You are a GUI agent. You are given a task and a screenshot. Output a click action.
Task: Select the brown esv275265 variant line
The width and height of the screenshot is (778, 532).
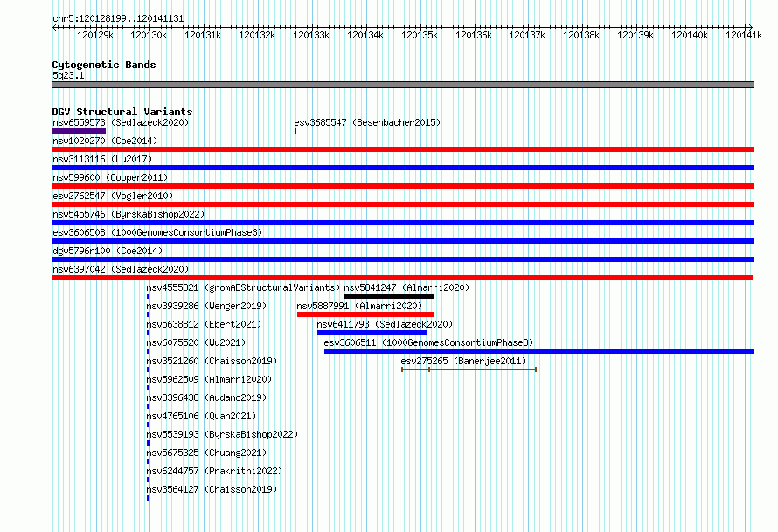click(x=469, y=370)
